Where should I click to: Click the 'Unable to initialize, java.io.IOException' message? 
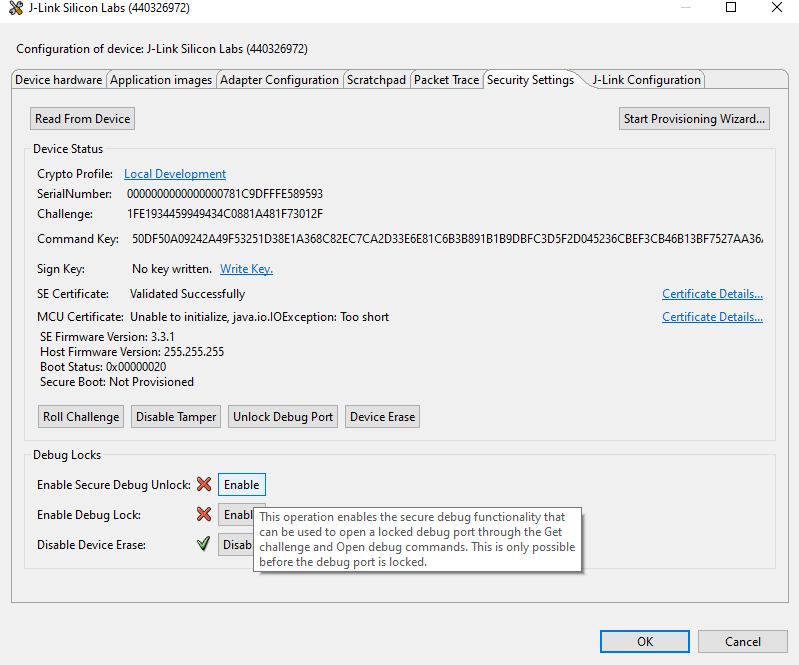pyautogui.click(x=259, y=317)
